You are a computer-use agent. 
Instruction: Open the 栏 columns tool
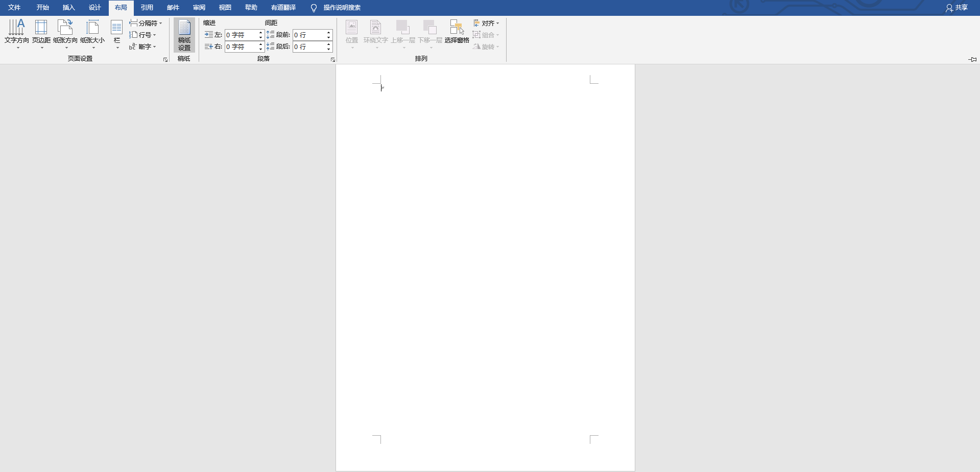point(117,34)
